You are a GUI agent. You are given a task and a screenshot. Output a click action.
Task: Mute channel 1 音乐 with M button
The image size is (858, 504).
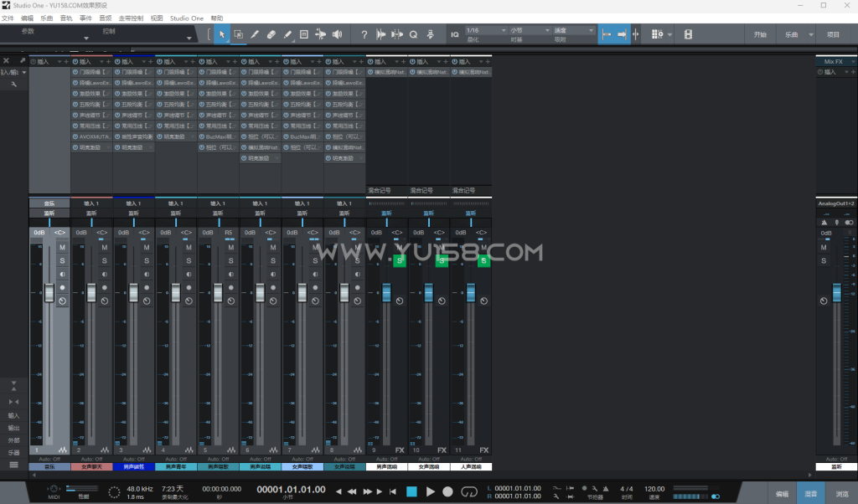[62, 247]
